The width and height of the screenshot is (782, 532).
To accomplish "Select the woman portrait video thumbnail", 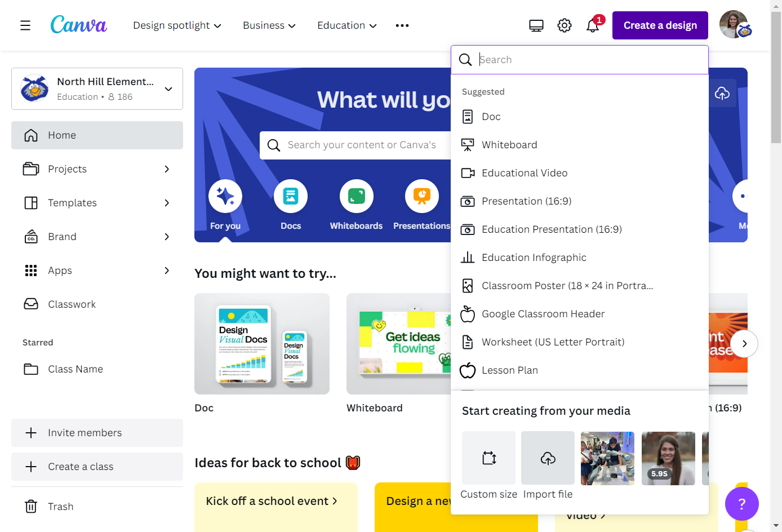I will (x=668, y=458).
